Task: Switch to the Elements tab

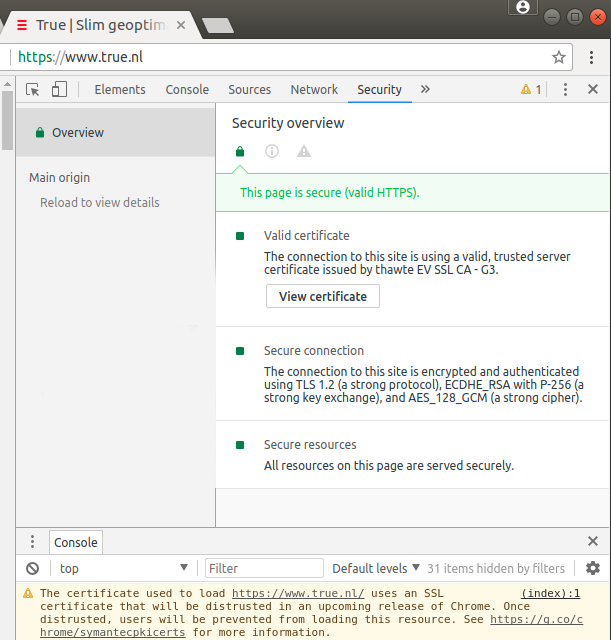Action: click(x=120, y=89)
